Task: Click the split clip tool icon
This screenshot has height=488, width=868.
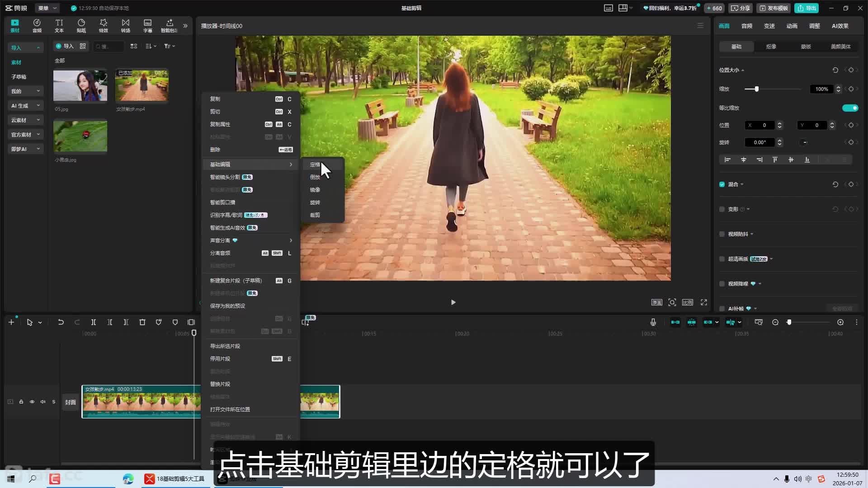Action: coord(93,322)
